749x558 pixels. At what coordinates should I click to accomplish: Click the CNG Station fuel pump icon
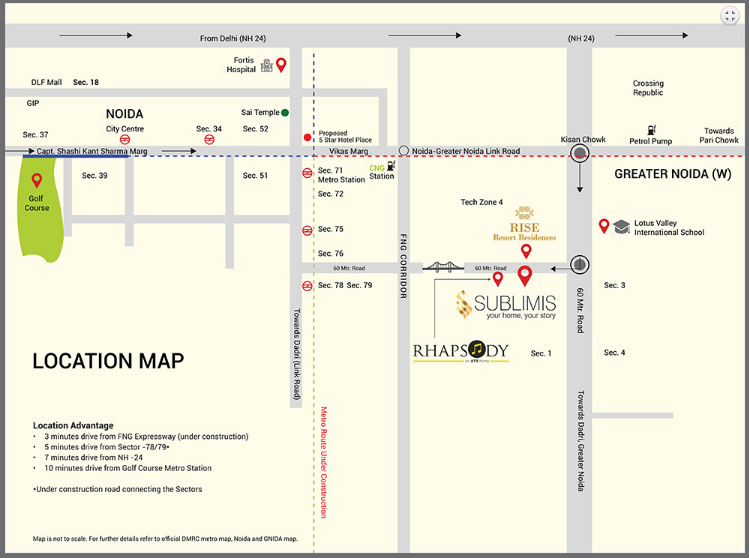coord(391,166)
